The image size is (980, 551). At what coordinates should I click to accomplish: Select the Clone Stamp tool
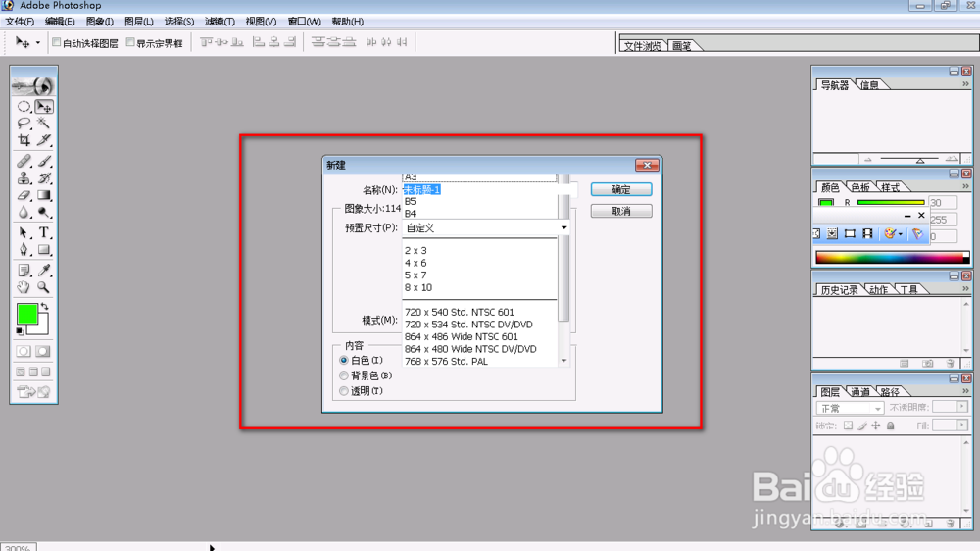pyautogui.click(x=24, y=178)
